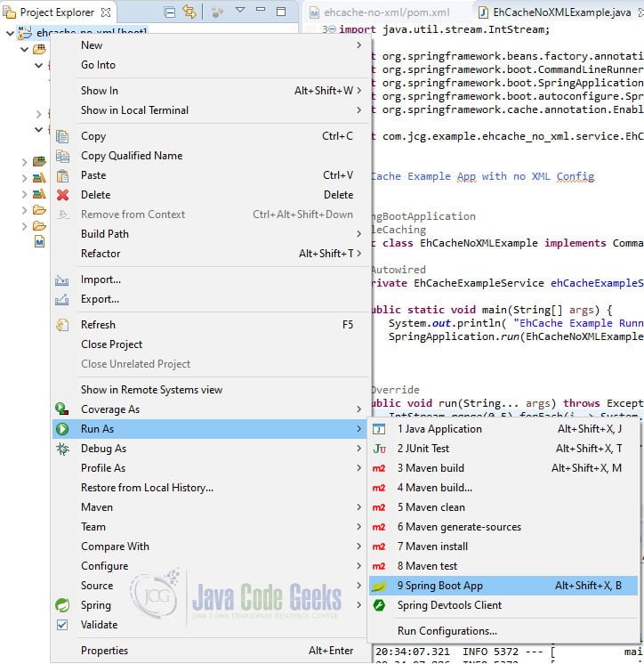Viewport: 644px width, 664px height.
Task: Click the Coverage As icon
Action: [61, 409]
